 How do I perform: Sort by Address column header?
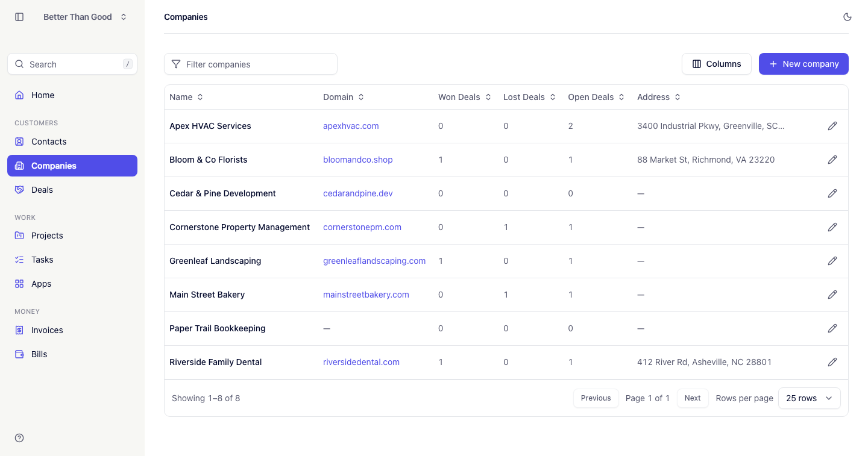(x=659, y=97)
